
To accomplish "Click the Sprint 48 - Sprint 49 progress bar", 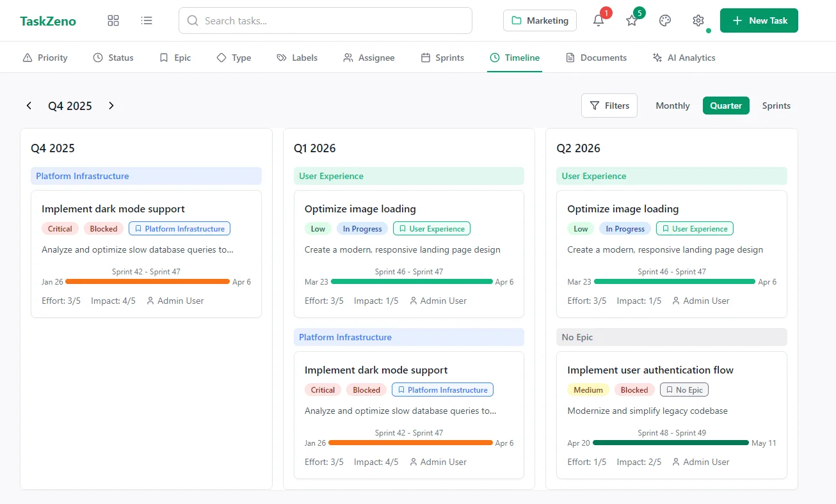I will click(x=670, y=443).
